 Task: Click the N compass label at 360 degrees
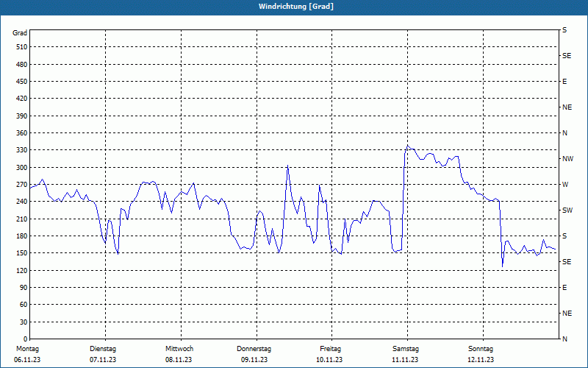point(564,133)
